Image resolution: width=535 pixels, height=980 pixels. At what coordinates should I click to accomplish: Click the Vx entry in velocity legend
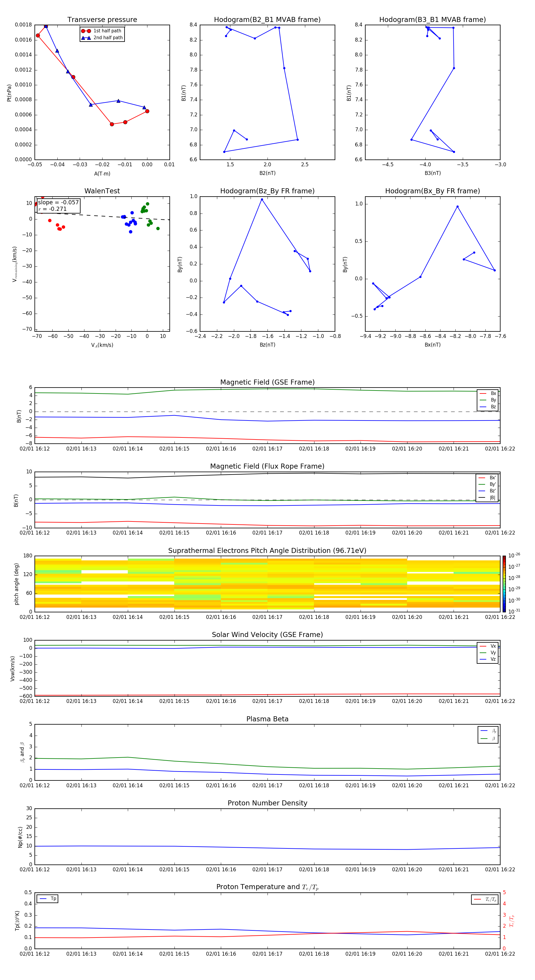pos(488,646)
